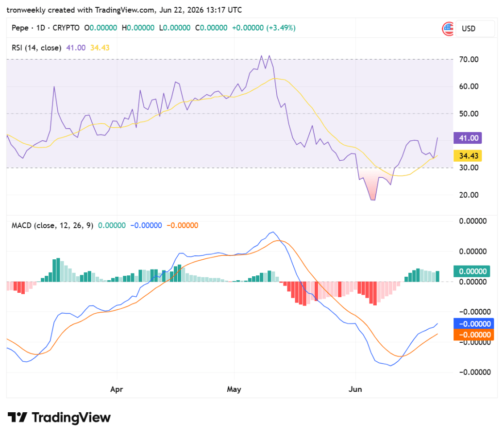Click the Jun label on time axis

pos(355,389)
